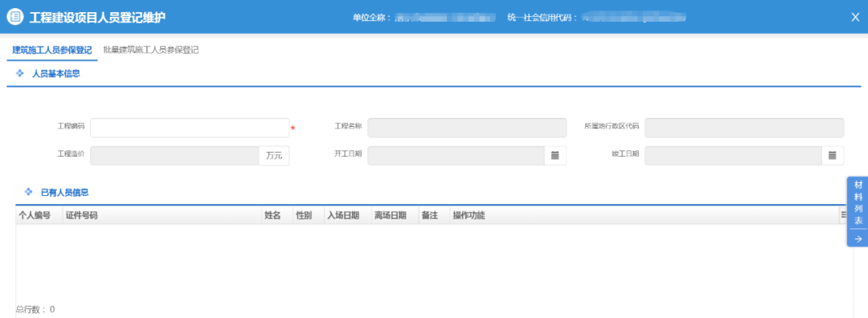Image resolution: width=868 pixels, height=318 pixels.
Task: Click the 总行数：0 status text
Action: 35,310
